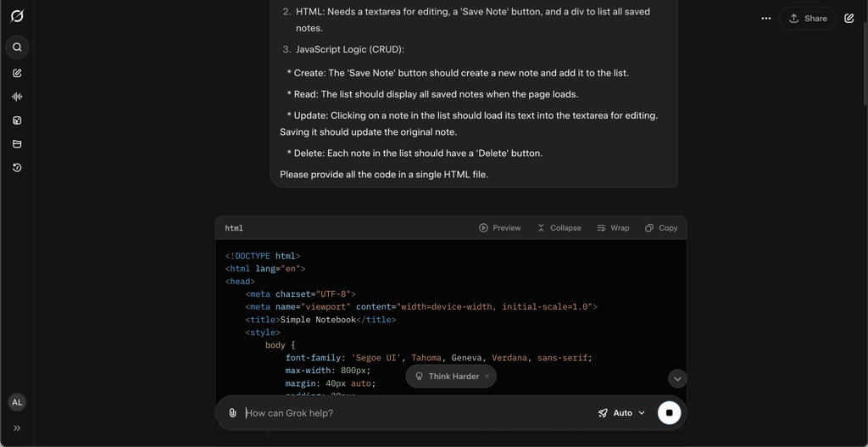Open the Imagine icon in sidebar
This screenshot has width=868, height=447.
pyautogui.click(x=17, y=120)
